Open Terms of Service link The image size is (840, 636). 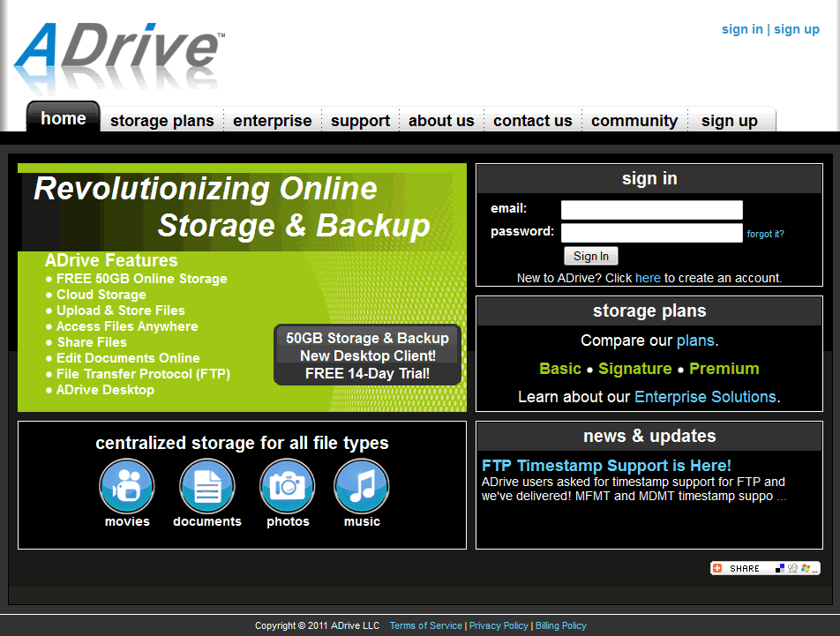425,625
